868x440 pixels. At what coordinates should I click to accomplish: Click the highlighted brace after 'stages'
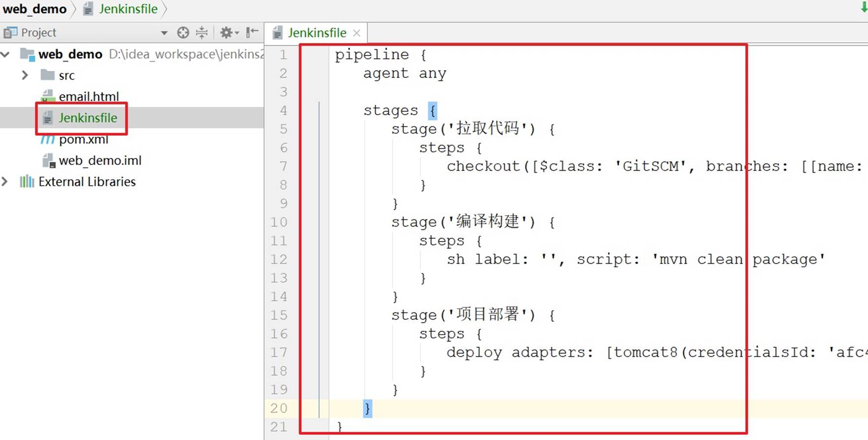432,110
